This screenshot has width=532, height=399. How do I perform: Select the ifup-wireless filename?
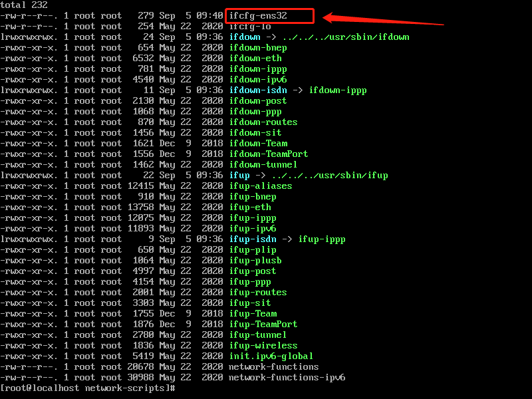pyautogui.click(x=263, y=346)
